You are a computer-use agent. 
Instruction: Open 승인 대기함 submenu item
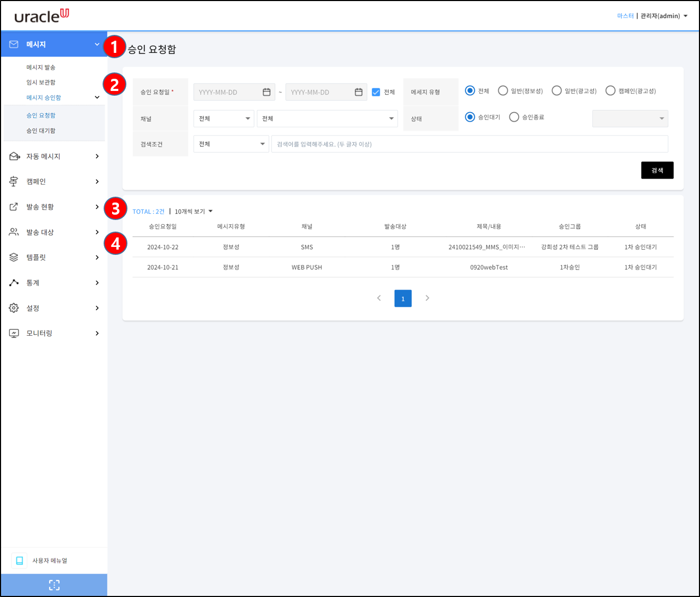(41, 131)
